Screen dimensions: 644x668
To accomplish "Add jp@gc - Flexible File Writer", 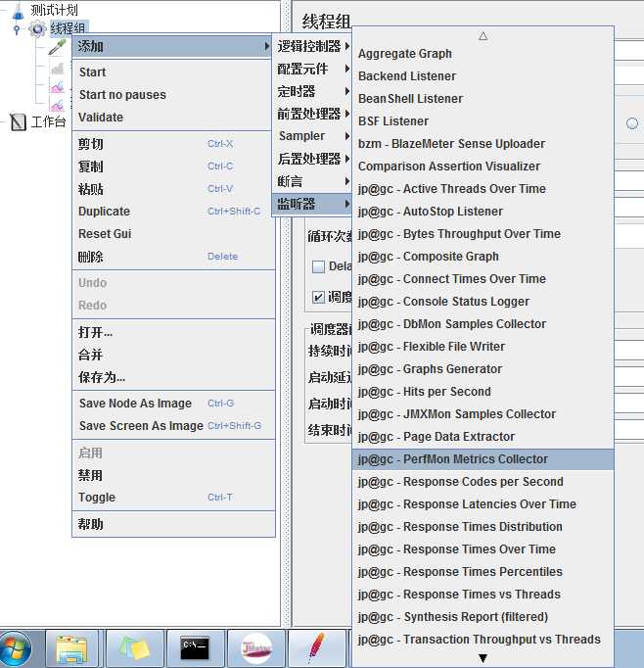I will click(x=483, y=347).
